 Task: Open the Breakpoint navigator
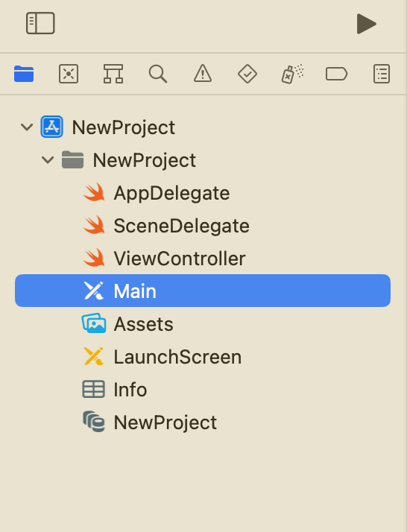(x=336, y=74)
